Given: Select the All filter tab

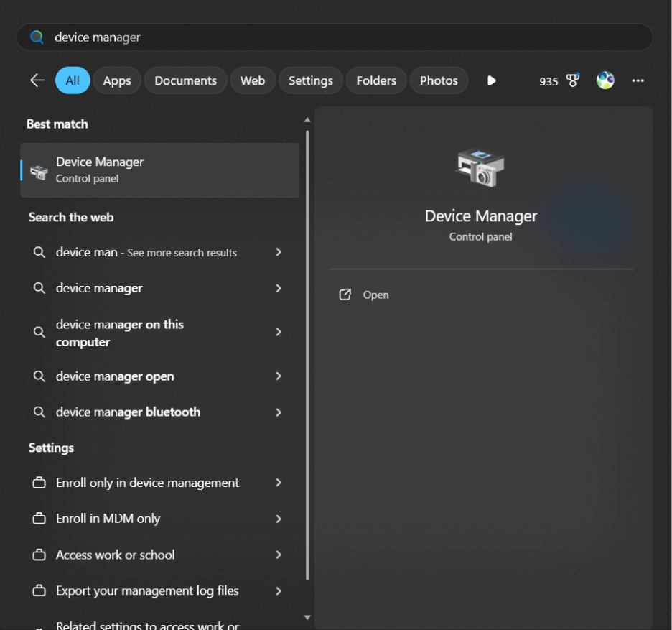Looking at the screenshot, I should pyautogui.click(x=73, y=80).
